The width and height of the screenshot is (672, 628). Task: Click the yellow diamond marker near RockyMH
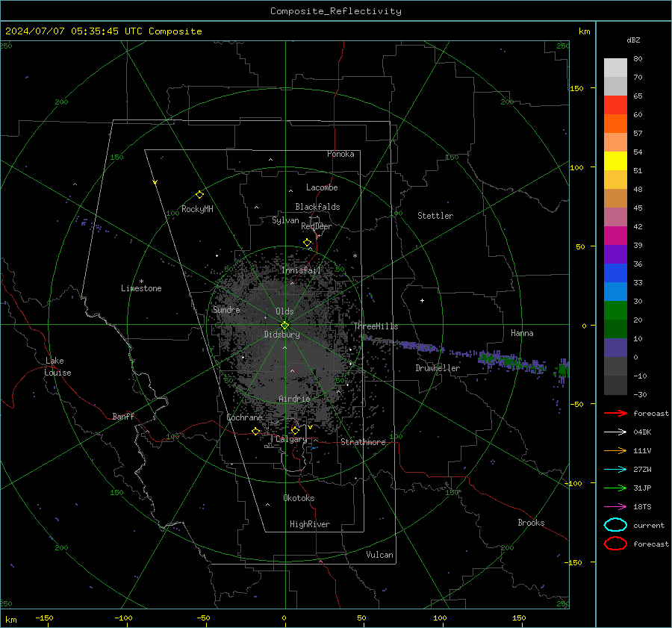pyautogui.click(x=199, y=195)
